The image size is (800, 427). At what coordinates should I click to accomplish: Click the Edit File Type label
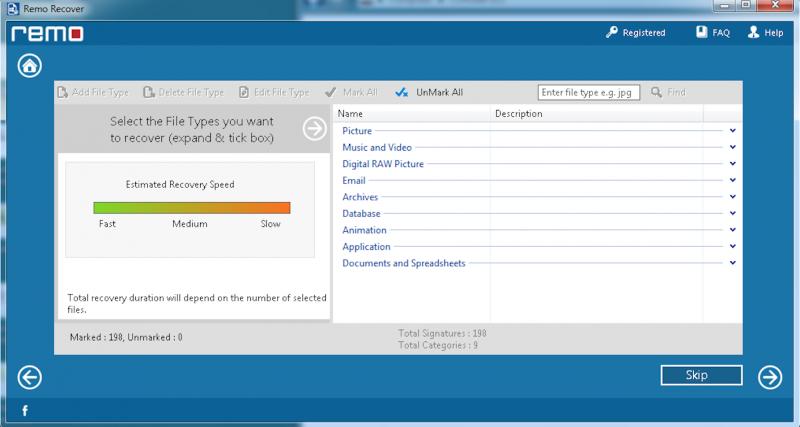click(x=282, y=92)
